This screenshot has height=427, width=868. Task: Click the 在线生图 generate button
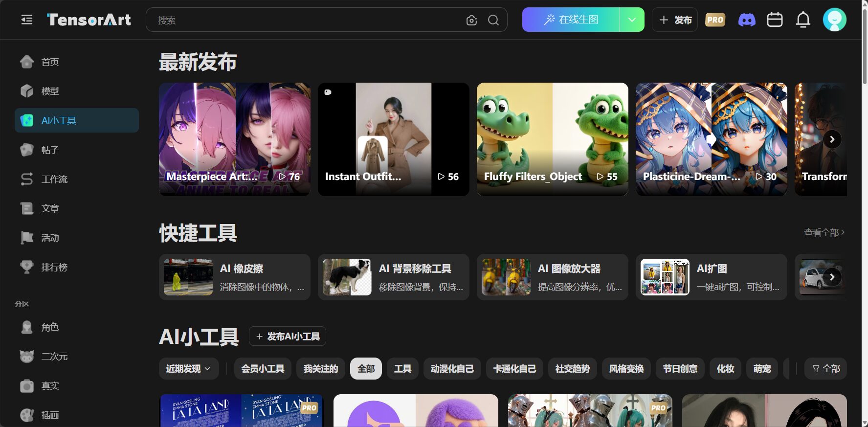coord(571,20)
